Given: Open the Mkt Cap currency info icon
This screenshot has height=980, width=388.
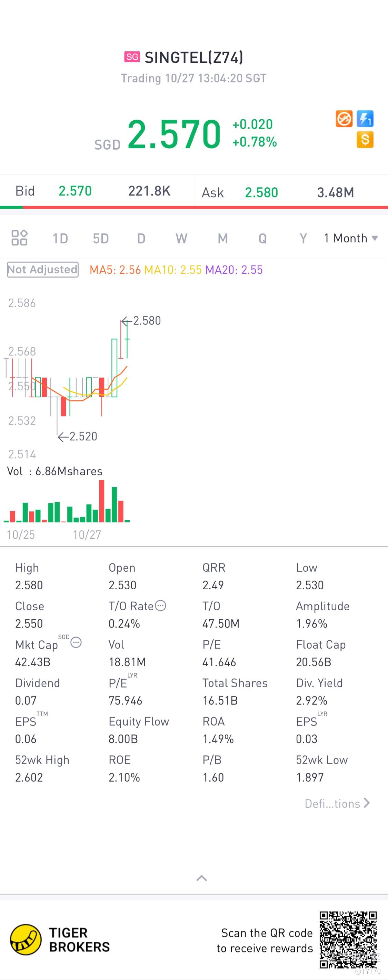Looking at the screenshot, I should [76, 642].
